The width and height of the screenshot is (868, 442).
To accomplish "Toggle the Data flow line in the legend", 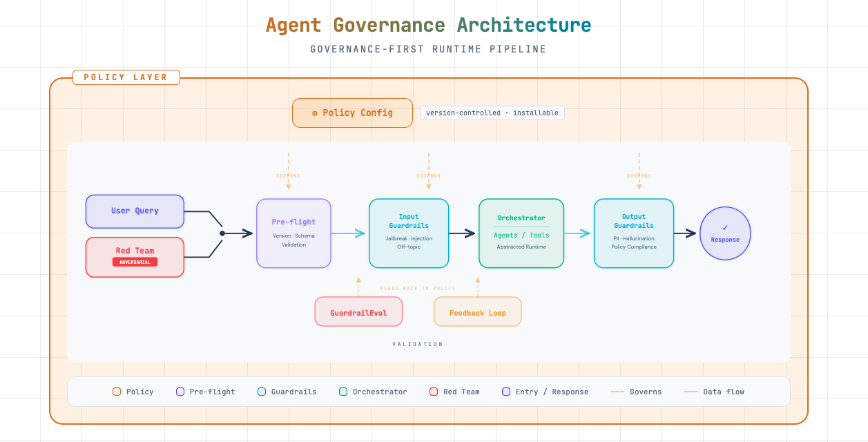I will (691, 391).
